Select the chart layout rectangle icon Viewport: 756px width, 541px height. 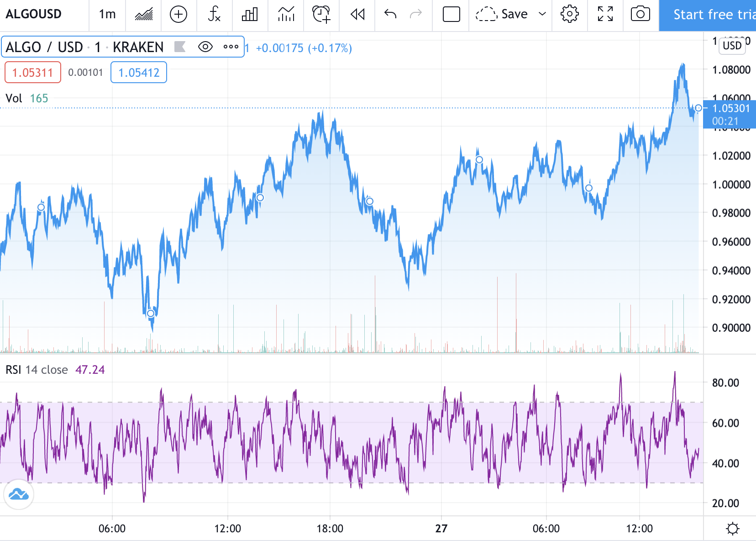click(451, 14)
